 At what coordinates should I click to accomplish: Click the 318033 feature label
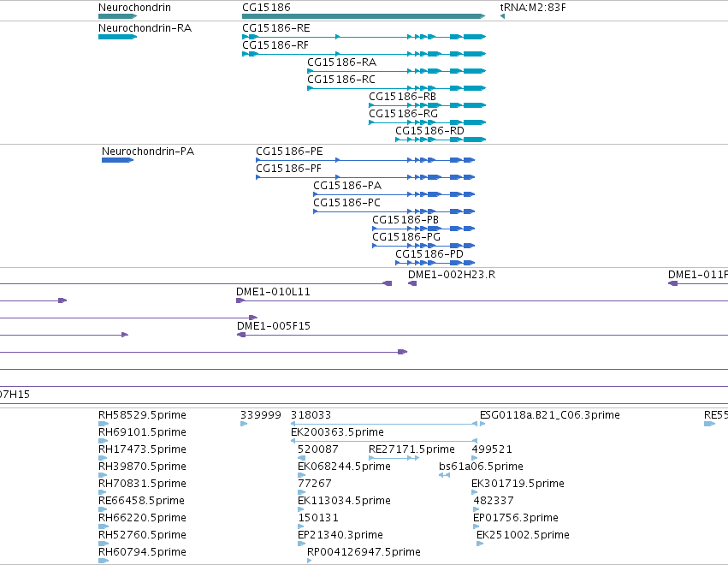(311, 415)
